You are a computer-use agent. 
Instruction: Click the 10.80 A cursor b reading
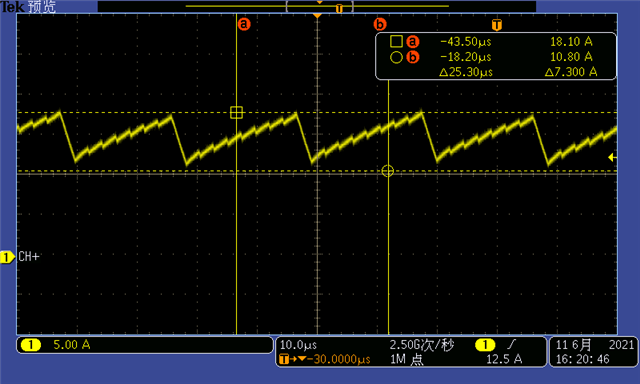coord(571,57)
